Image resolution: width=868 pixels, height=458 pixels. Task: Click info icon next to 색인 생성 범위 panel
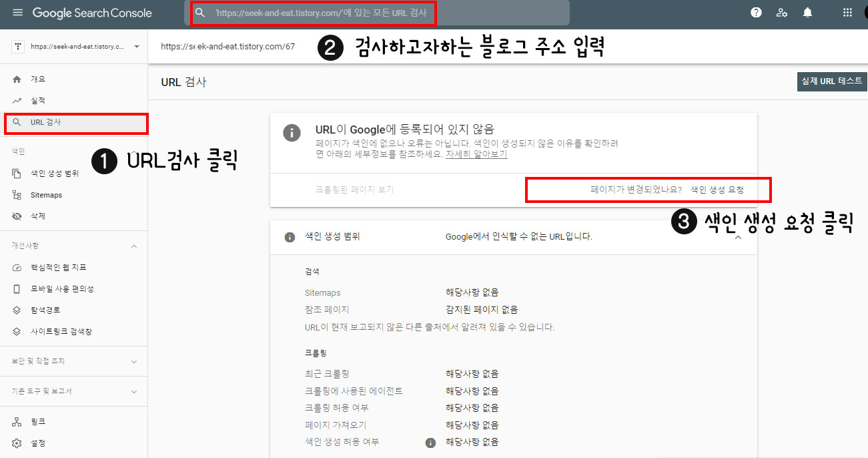pyautogui.click(x=290, y=237)
